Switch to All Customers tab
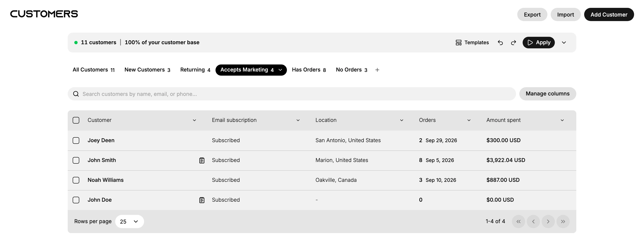This screenshot has width=644, height=243. pyautogui.click(x=94, y=70)
